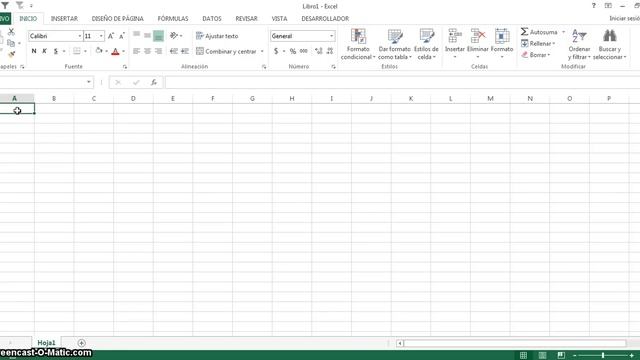Increase decimal places icon
The width and height of the screenshot is (640, 360).
[319, 51]
